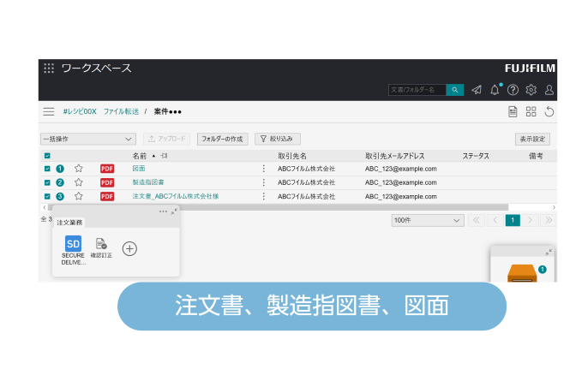Star the 注文書 file as favorite
Image resolution: width=588 pixels, height=369 pixels.
pos(78,196)
